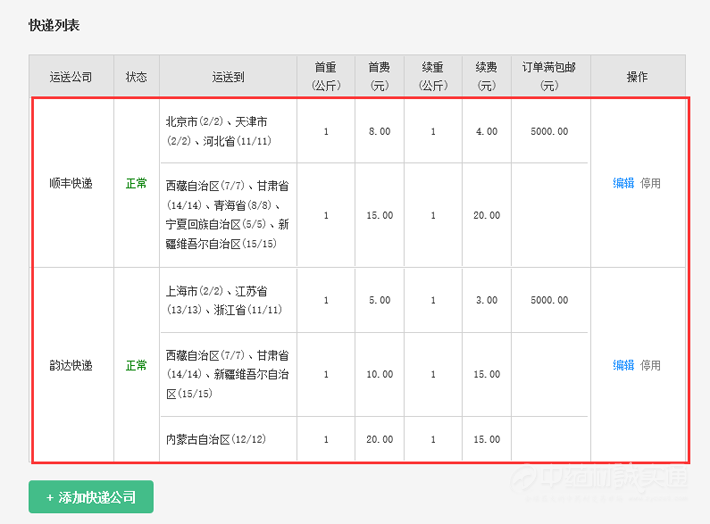Click the 北京市、天津市、河北省 destination cell
The width and height of the screenshot is (710, 524).
click(228, 131)
